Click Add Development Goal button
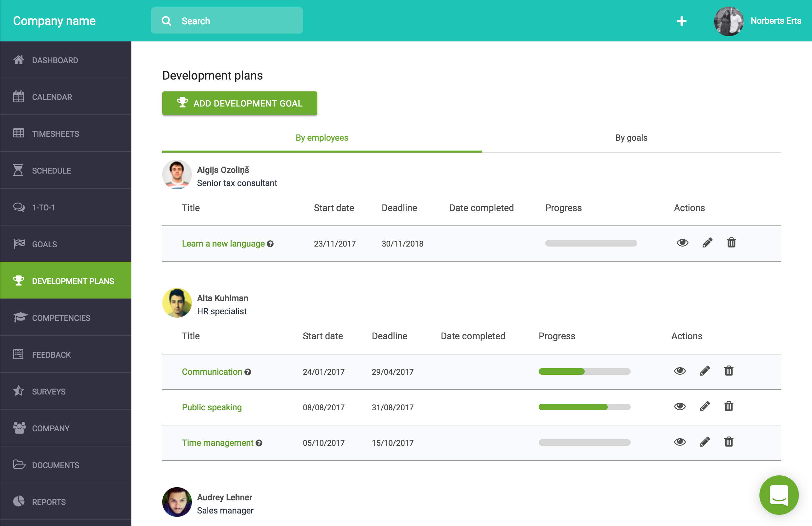Image resolution: width=812 pixels, height=526 pixels. pos(239,103)
